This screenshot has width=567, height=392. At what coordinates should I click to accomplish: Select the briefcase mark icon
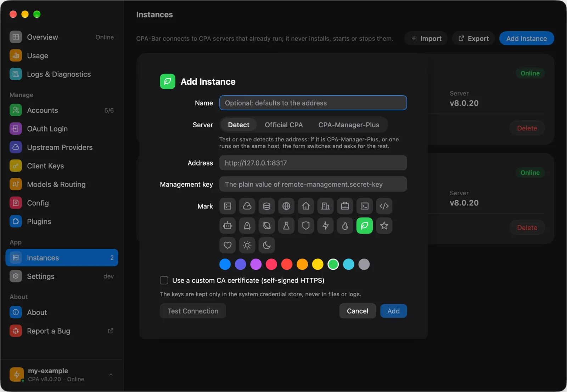click(345, 206)
